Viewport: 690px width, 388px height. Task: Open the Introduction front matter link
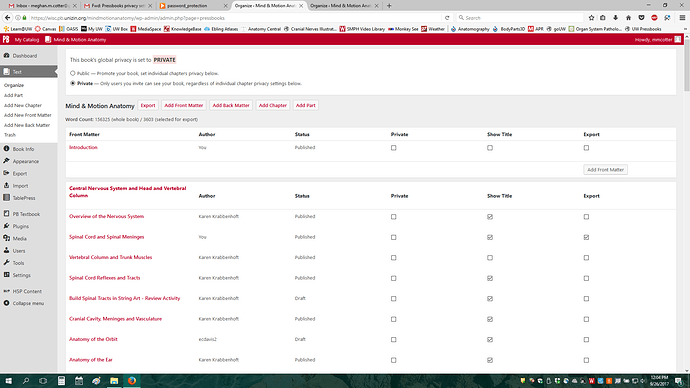(x=83, y=147)
